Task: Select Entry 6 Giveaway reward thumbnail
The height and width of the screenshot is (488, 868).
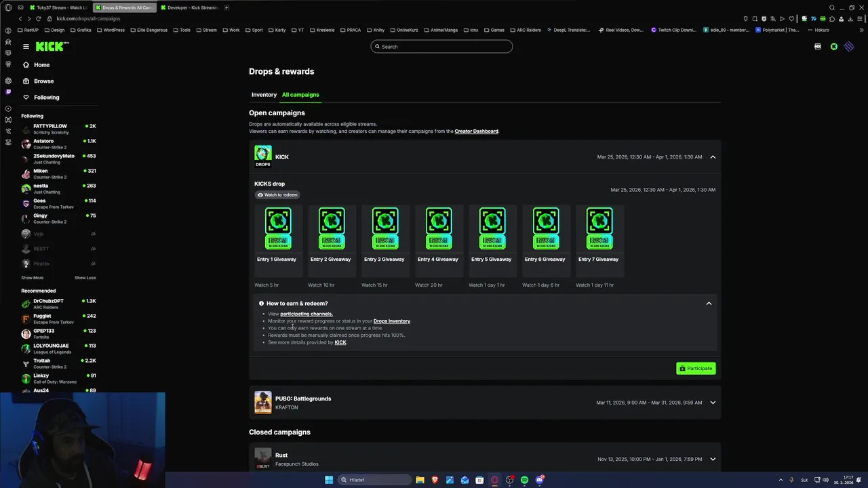Action: [x=546, y=229]
